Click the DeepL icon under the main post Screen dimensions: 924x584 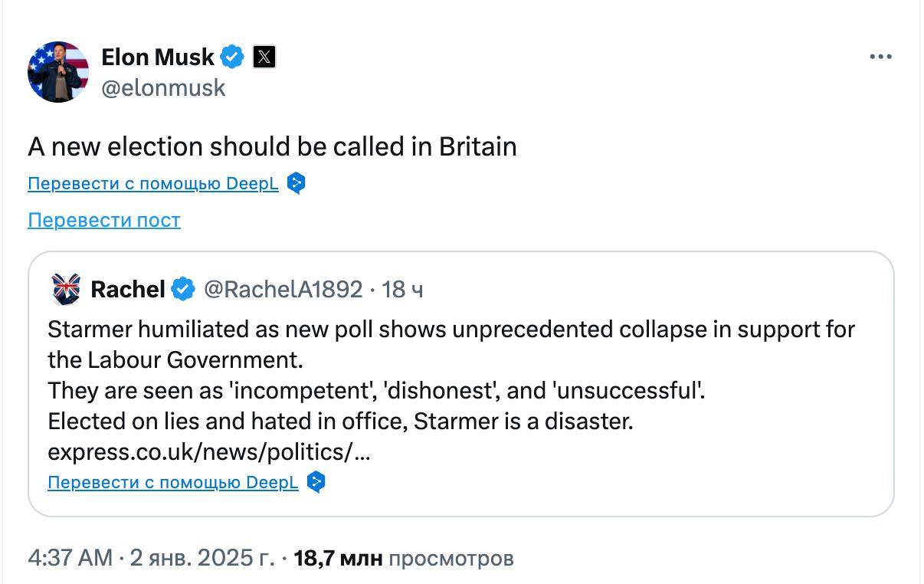(297, 184)
